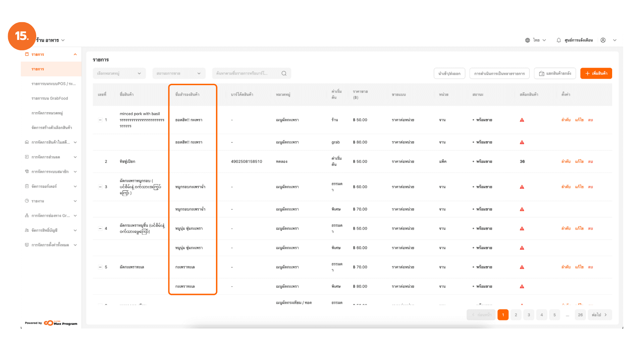644x362 pixels.
Task: Click stock warning triangle in row 1
Action: click(522, 120)
